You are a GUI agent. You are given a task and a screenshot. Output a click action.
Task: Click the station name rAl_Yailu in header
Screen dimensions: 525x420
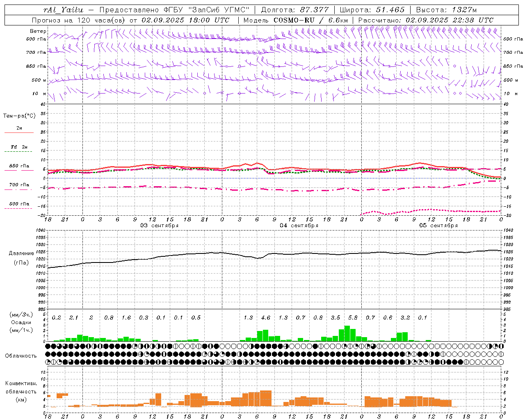coord(63,10)
